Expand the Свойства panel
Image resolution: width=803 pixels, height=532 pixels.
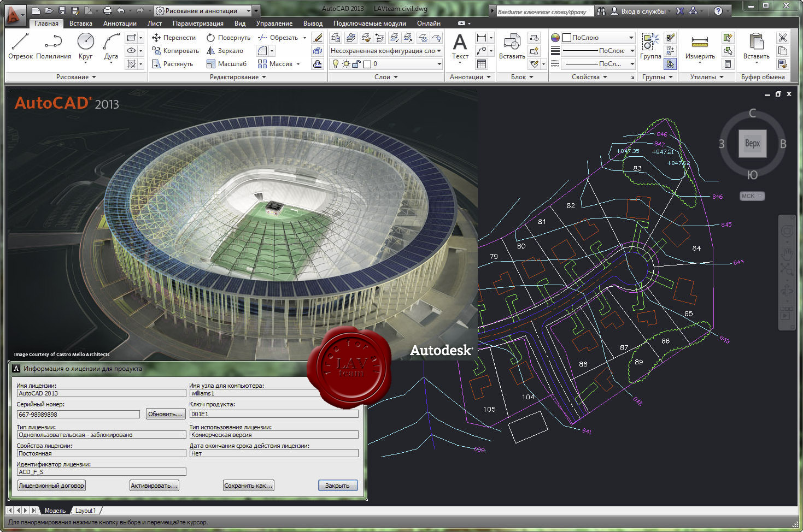(x=589, y=77)
